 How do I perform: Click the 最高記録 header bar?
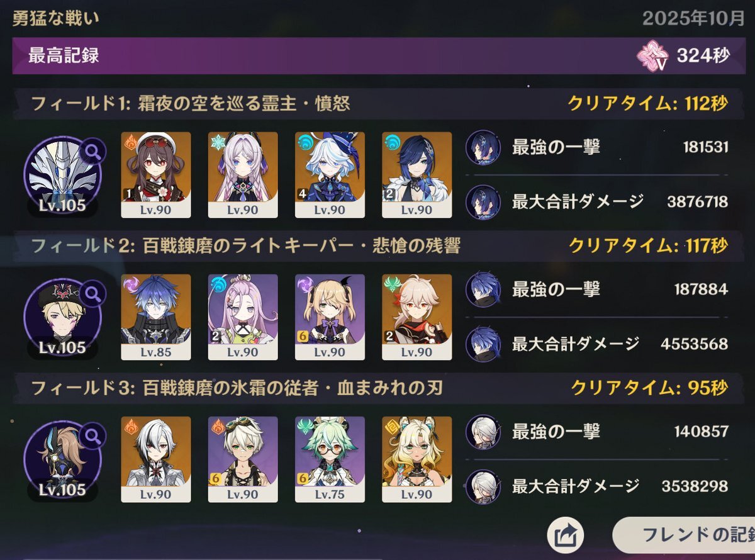click(376, 55)
